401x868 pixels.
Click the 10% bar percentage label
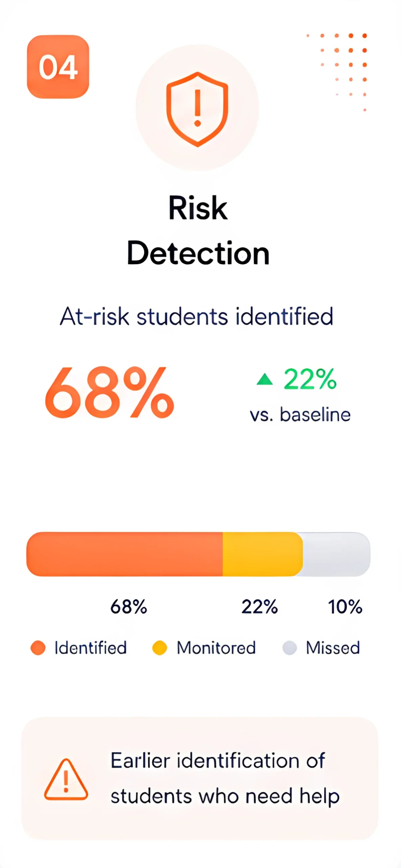345,607
